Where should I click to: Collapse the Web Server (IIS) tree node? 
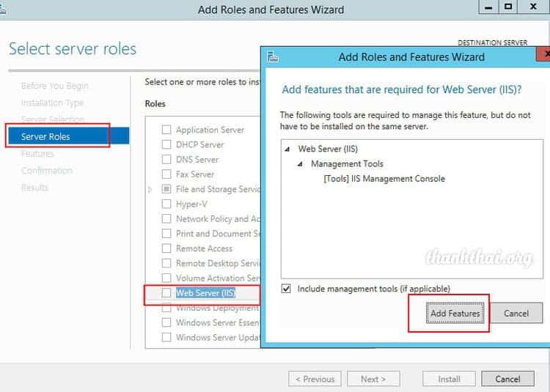(x=287, y=149)
